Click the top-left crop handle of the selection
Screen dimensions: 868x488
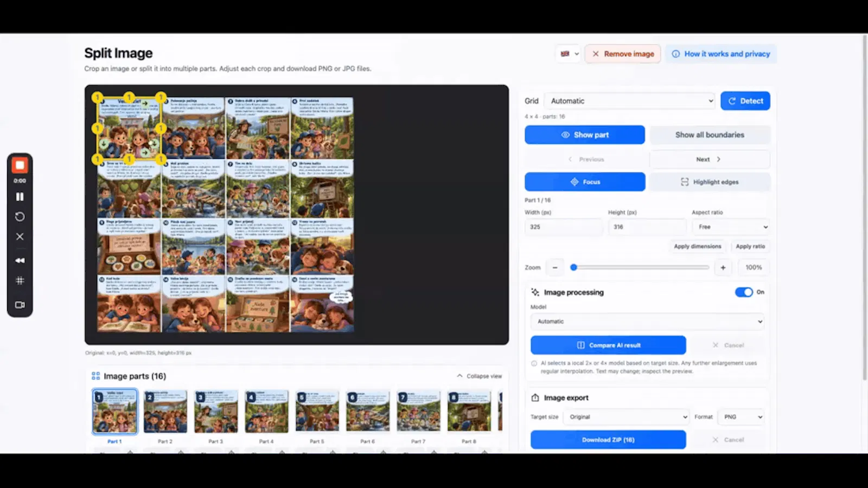click(x=98, y=98)
